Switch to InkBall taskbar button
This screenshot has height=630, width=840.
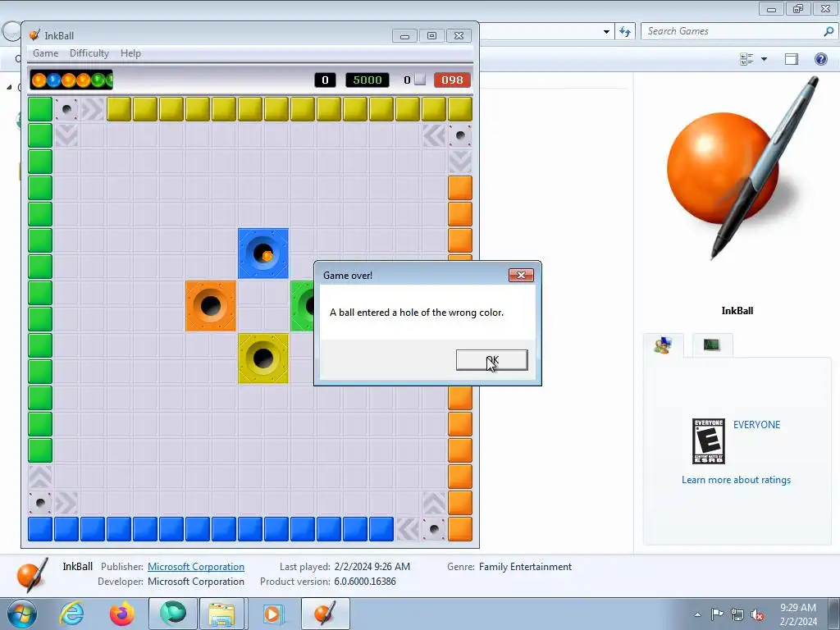pos(325,614)
